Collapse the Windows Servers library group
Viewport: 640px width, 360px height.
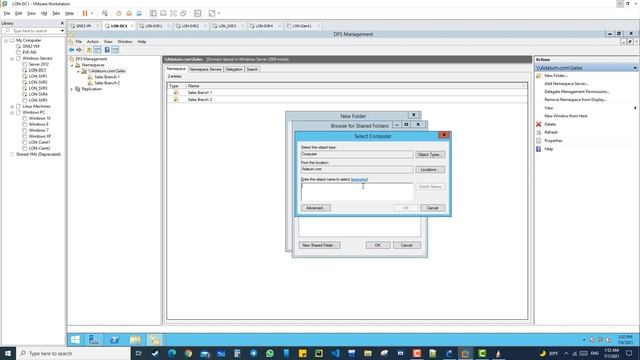coord(12,58)
